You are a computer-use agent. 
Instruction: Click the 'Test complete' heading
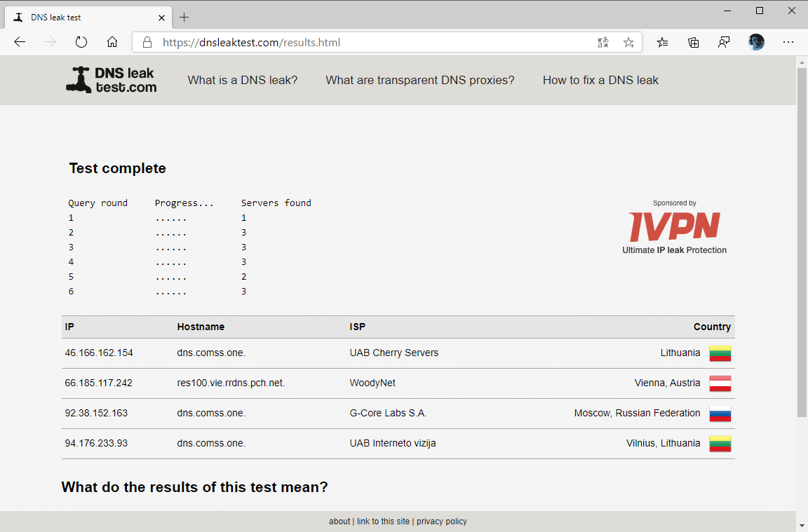point(118,168)
